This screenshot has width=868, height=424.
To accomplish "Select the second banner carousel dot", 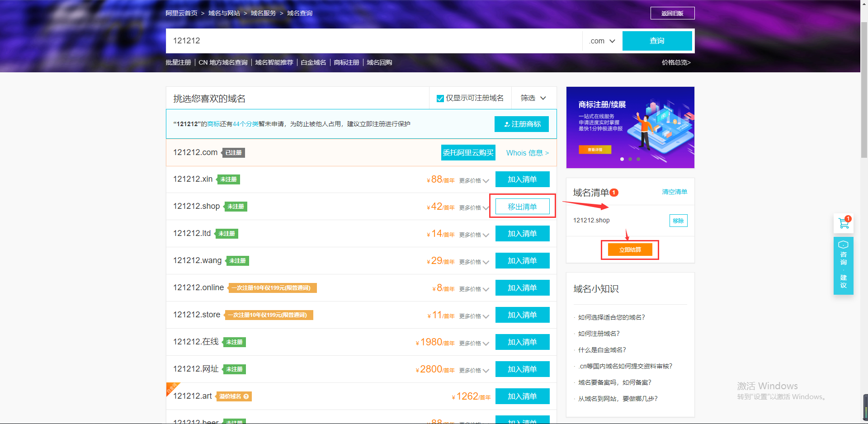I will point(630,159).
